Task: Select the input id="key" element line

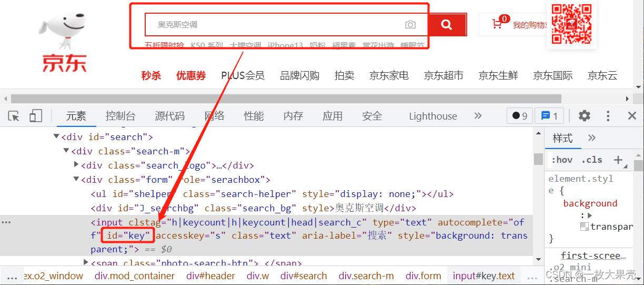Action: [266, 235]
